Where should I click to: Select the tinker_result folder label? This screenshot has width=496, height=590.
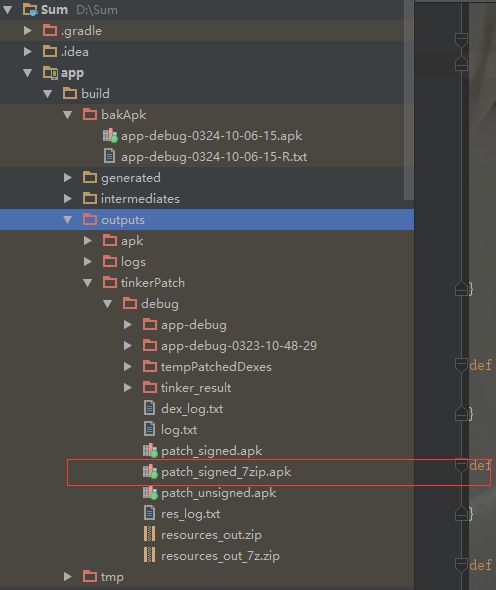(196, 388)
